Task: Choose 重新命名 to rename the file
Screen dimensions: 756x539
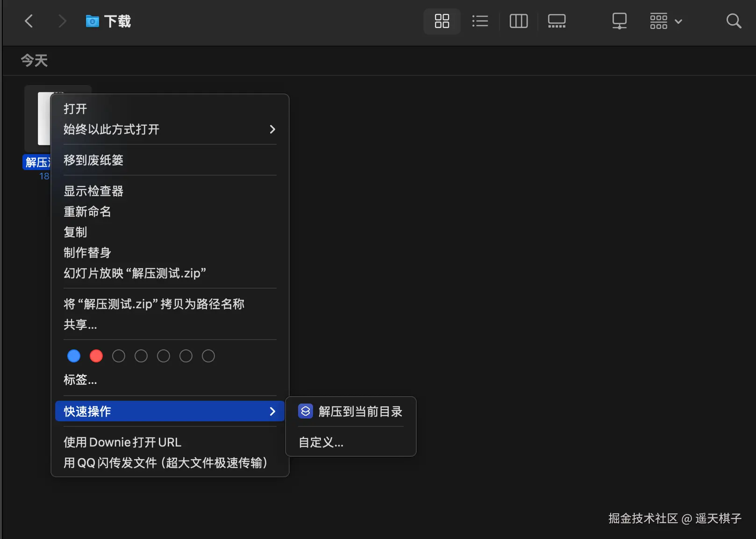Action: point(170,212)
